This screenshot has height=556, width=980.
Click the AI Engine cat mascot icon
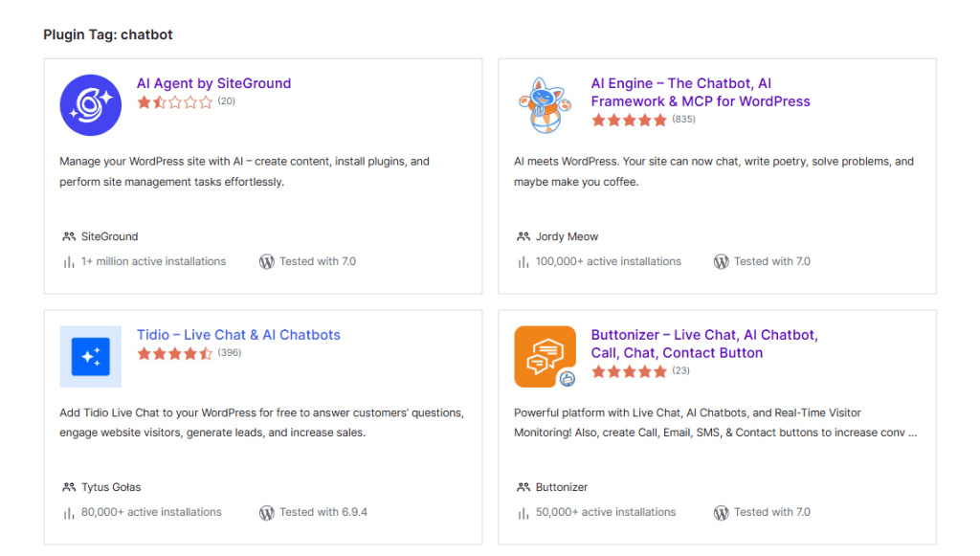tap(545, 105)
